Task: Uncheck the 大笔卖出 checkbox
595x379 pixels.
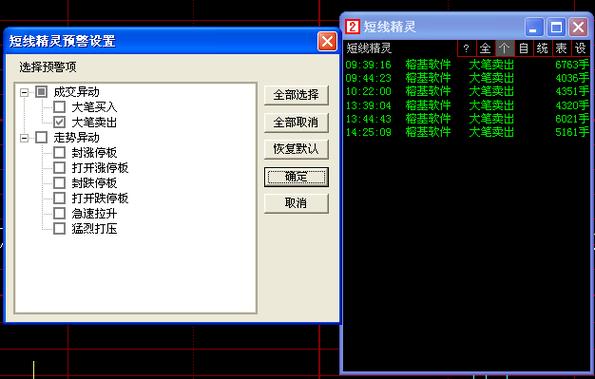Action: 59,122
